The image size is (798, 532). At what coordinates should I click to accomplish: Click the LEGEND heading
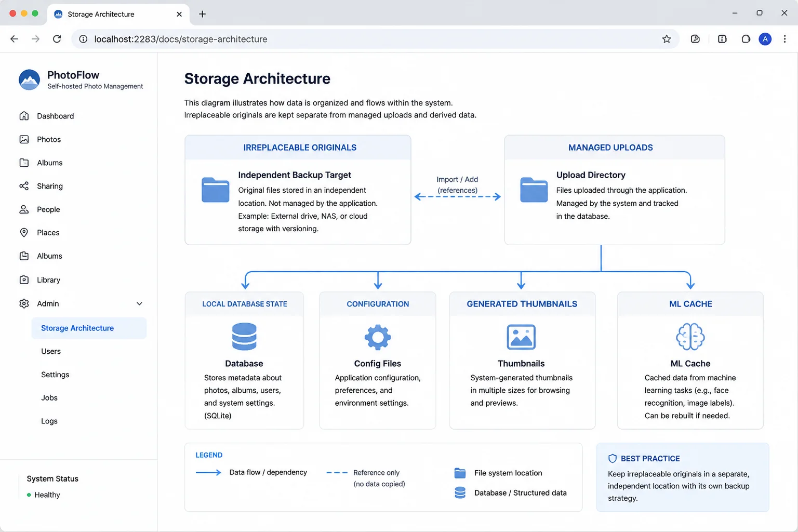pos(209,455)
